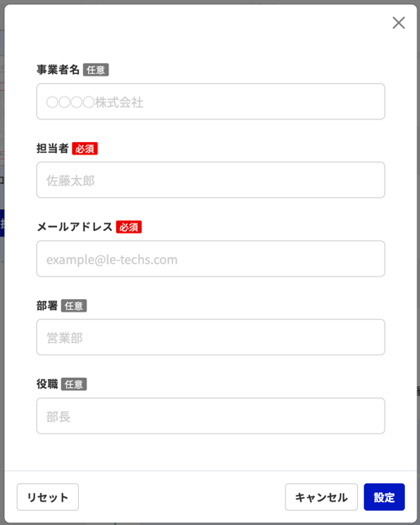The image size is (420, 525).
Task: Click the メールアドレス label text
Action: (75, 227)
